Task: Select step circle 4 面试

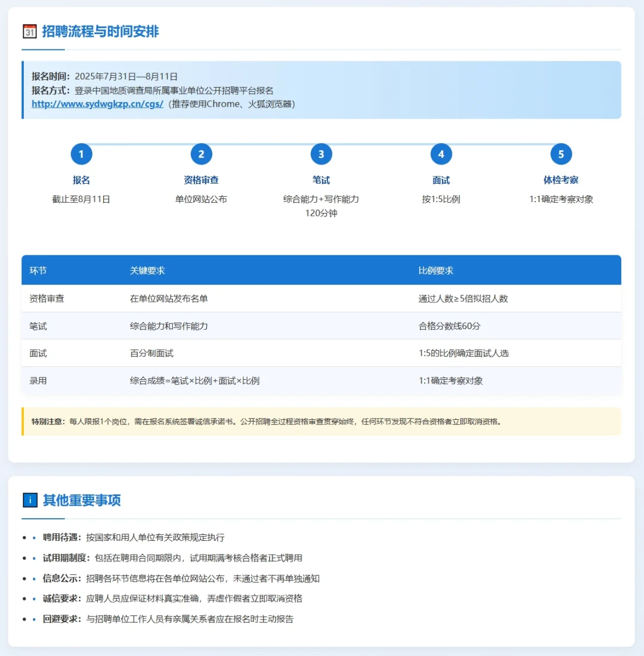Action: click(441, 154)
